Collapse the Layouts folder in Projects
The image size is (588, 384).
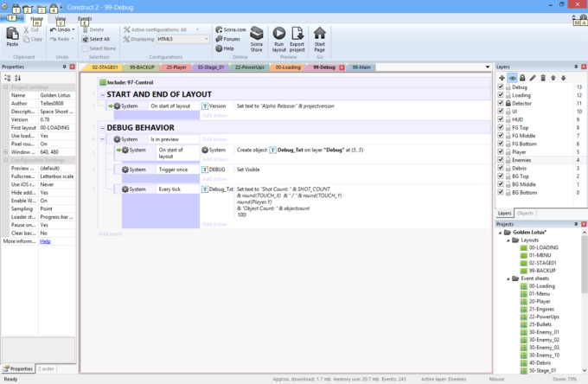point(508,240)
